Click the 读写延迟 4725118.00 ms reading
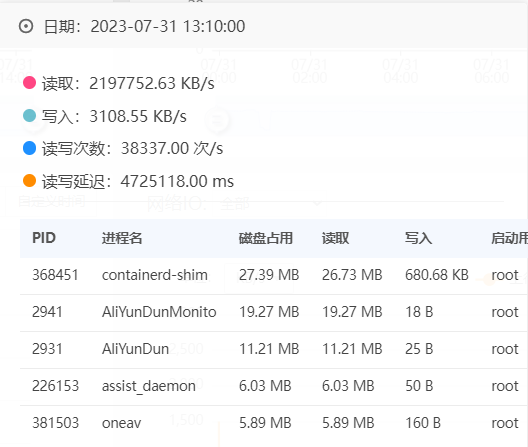 pyautogui.click(x=138, y=181)
